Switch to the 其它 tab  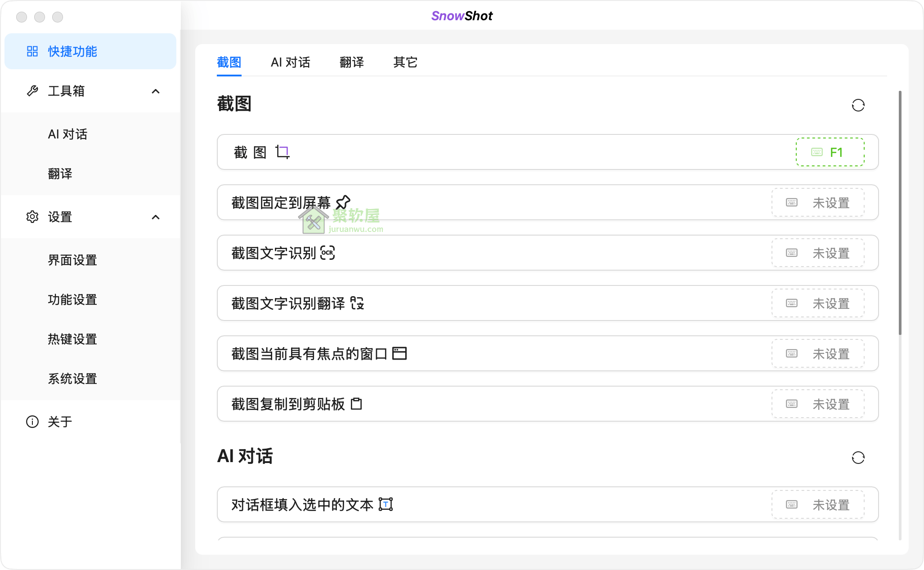(x=404, y=62)
